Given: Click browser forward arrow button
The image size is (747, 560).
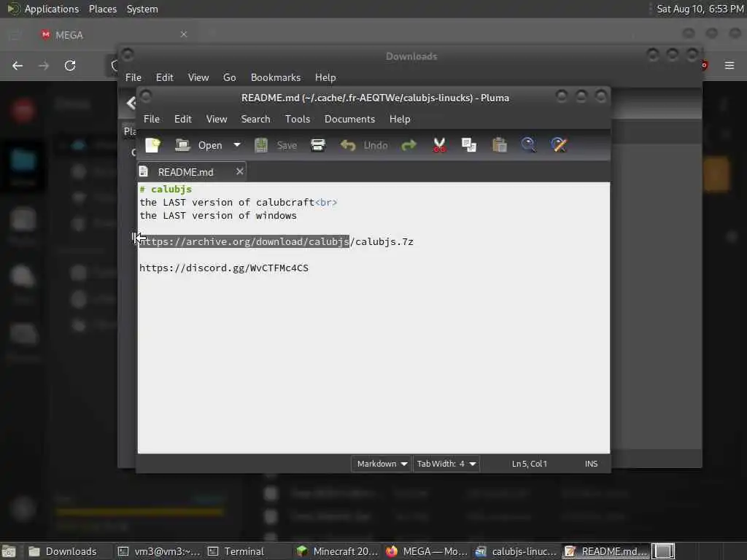Looking at the screenshot, I should pos(44,66).
